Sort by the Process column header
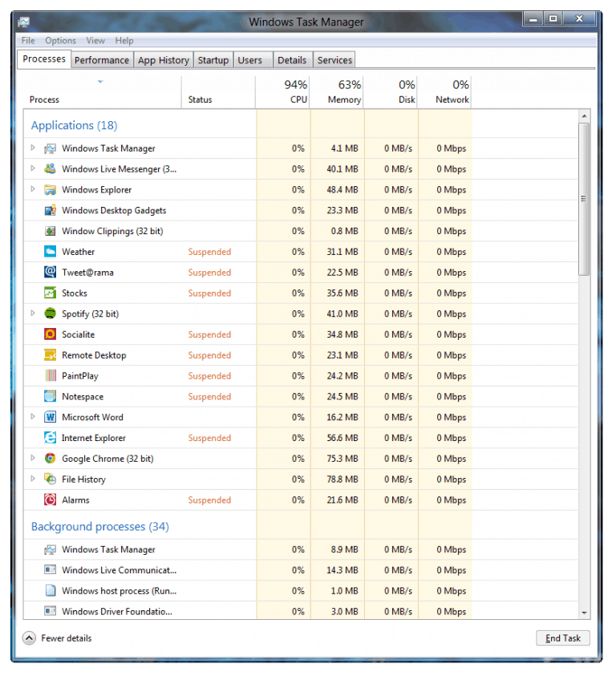This screenshot has width=616, height=676. 102,92
